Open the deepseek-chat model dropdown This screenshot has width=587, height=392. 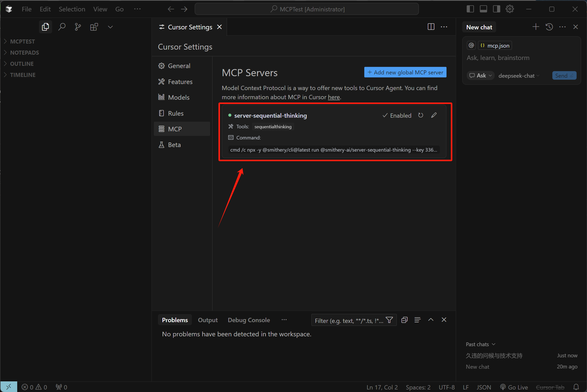coord(519,76)
